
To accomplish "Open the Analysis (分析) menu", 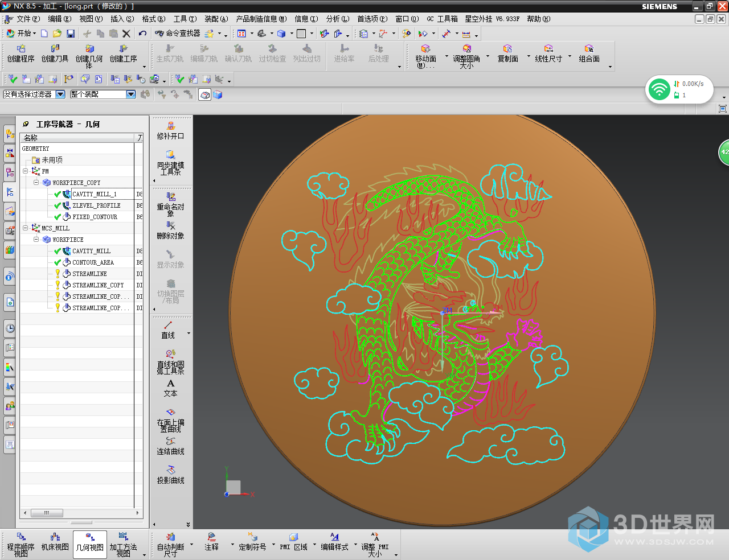I will pos(338,19).
